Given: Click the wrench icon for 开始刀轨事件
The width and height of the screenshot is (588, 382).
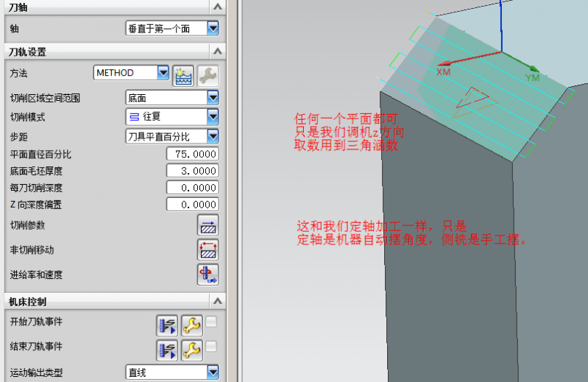Looking at the screenshot, I should coord(191,325).
